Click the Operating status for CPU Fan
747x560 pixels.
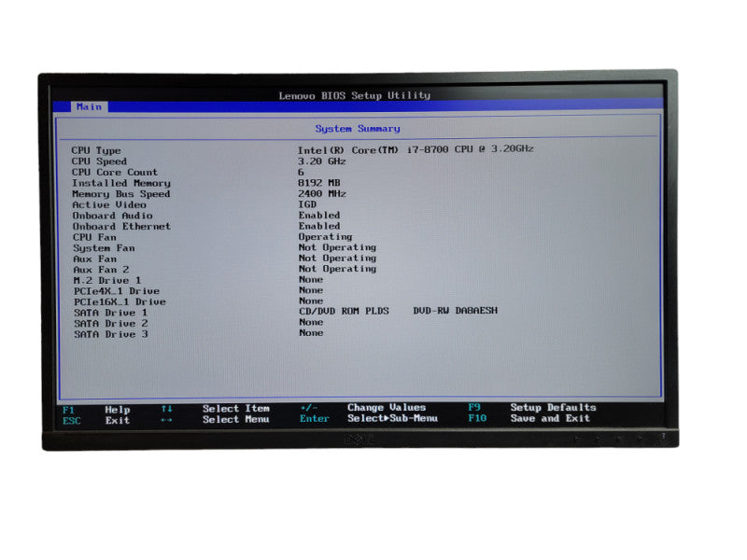click(325, 237)
